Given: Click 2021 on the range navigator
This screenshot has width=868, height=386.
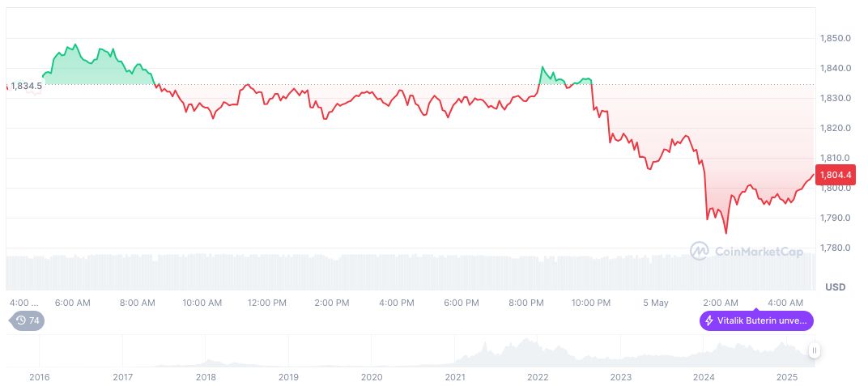Looking at the screenshot, I should [x=455, y=377].
